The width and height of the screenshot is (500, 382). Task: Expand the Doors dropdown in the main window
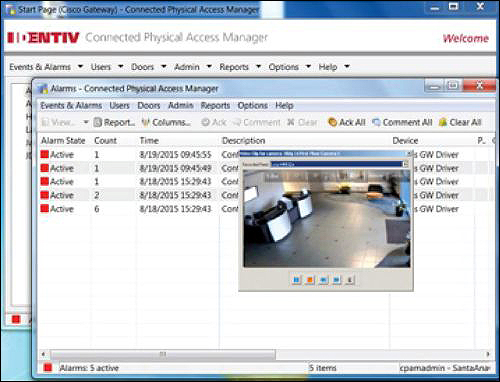click(164, 66)
